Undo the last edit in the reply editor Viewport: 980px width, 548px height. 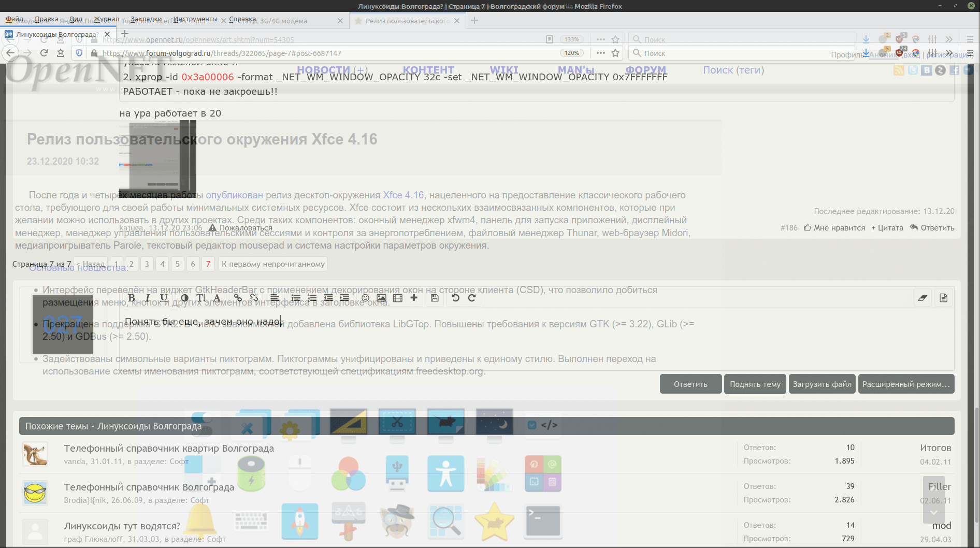[x=455, y=298]
